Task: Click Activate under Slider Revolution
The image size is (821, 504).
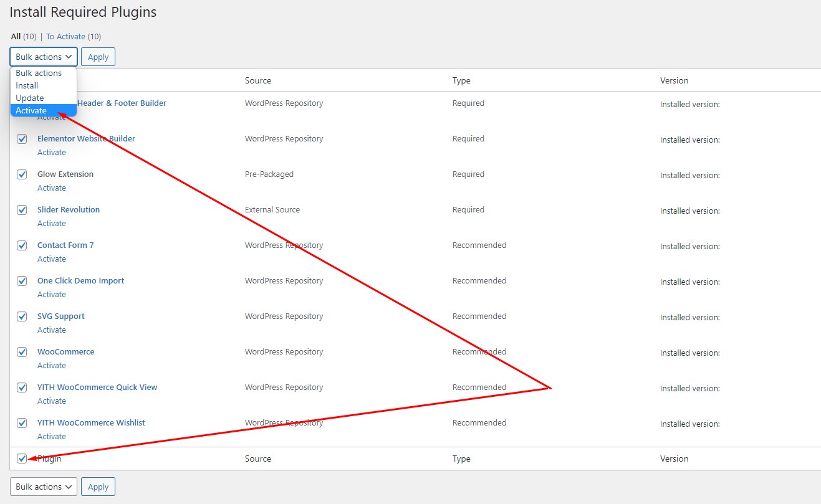Action: click(x=52, y=223)
